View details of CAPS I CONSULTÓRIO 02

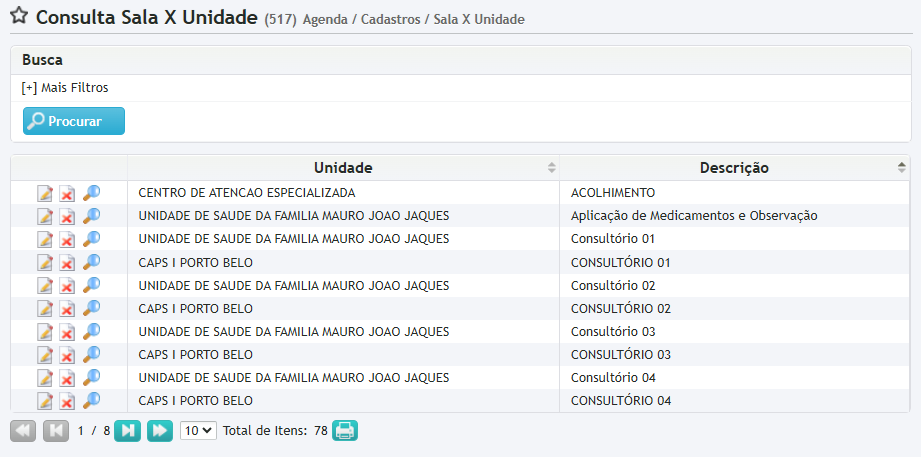click(91, 309)
